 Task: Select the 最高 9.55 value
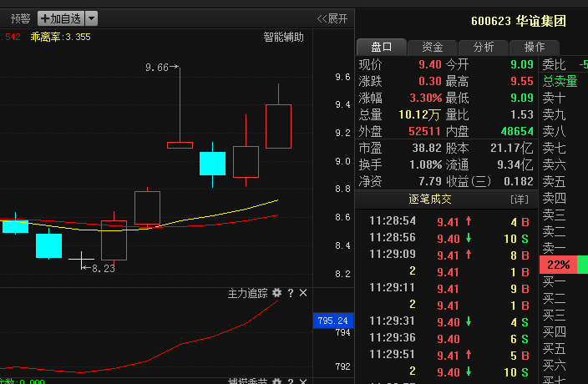(522, 81)
